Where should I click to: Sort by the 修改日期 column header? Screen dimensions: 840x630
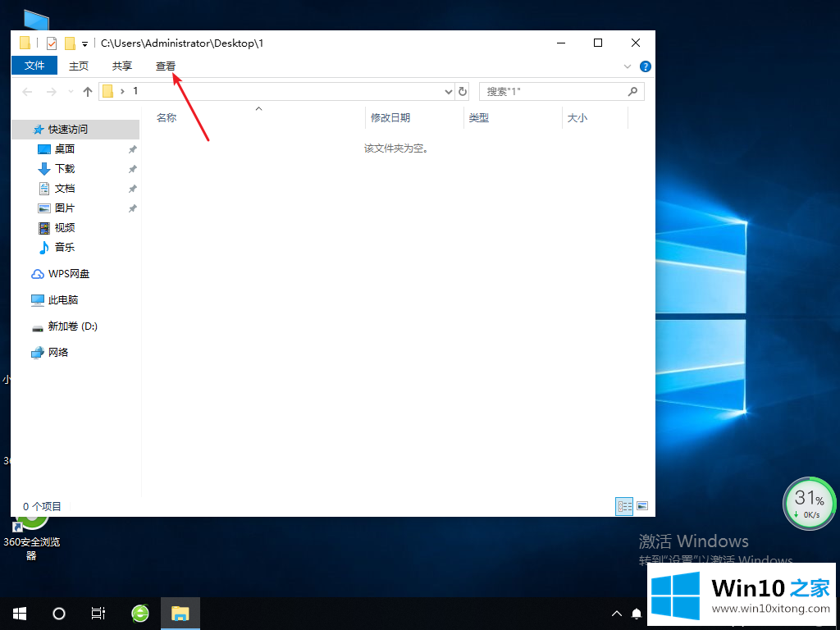pyautogui.click(x=390, y=118)
